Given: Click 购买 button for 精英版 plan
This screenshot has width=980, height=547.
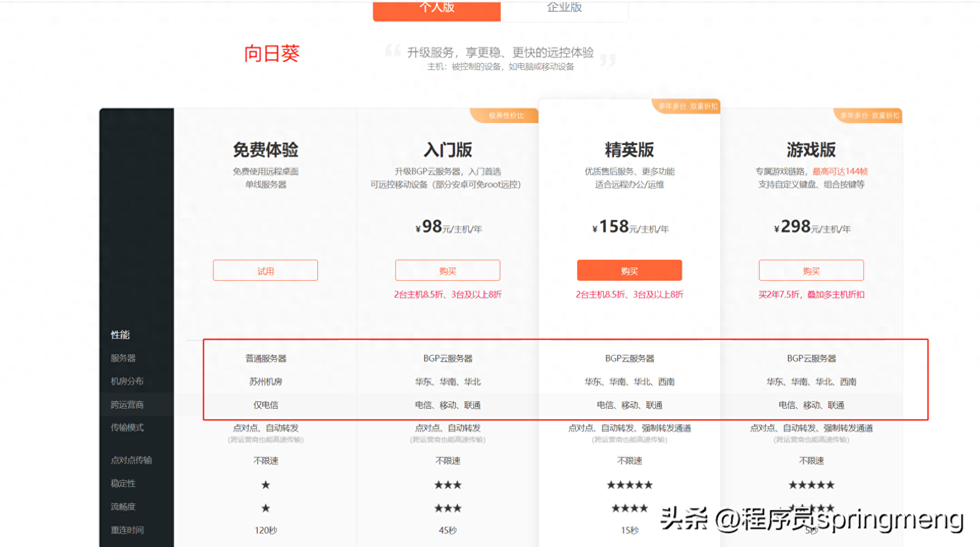Looking at the screenshot, I should pos(629,271).
